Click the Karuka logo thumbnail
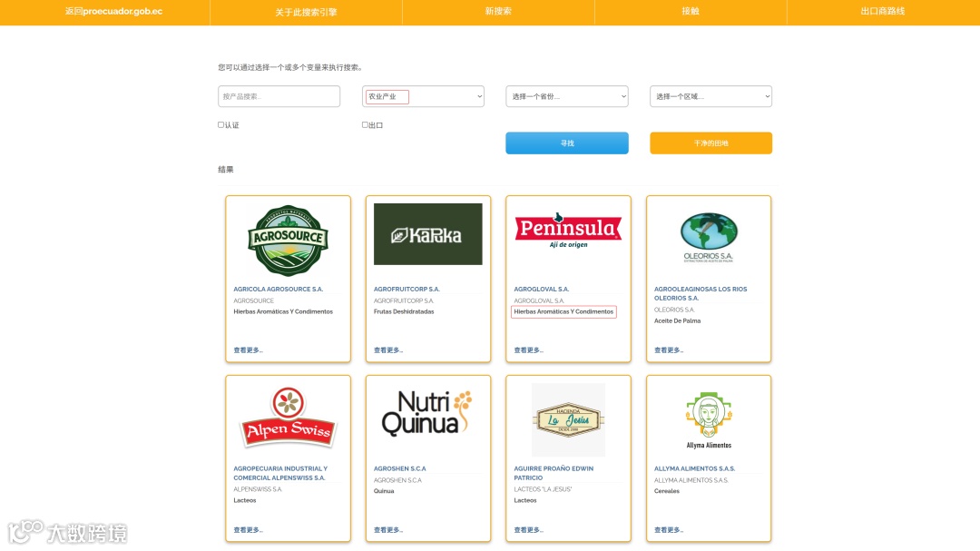The height and width of the screenshot is (551, 980). 428,234
